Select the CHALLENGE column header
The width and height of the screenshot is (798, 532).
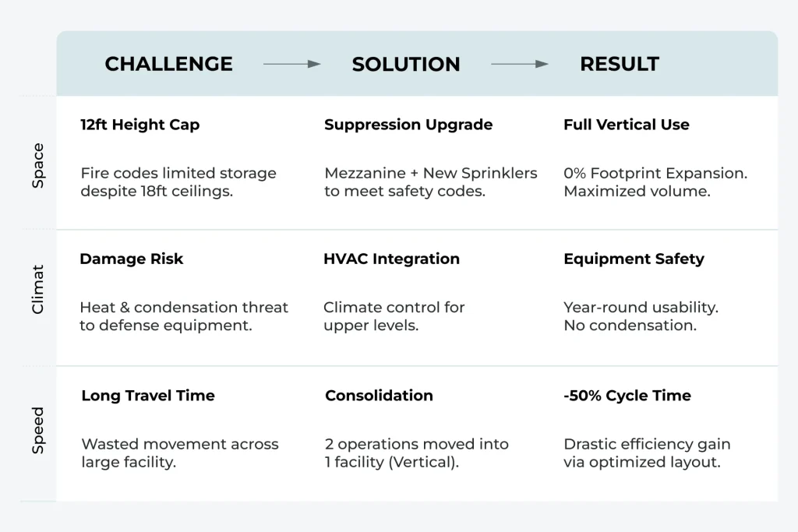coord(168,64)
